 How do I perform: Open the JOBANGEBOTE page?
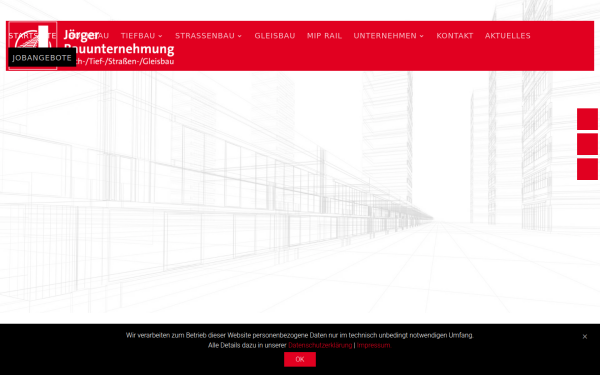point(42,58)
